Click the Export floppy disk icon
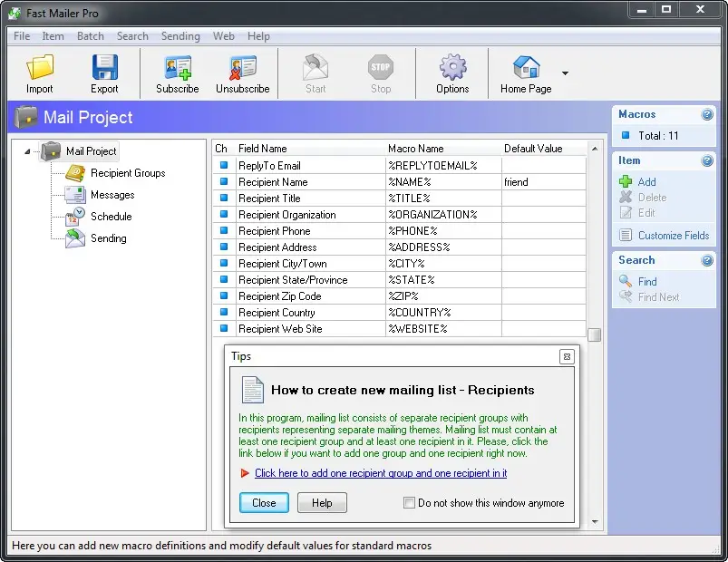728x562 pixels. pyautogui.click(x=104, y=67)
